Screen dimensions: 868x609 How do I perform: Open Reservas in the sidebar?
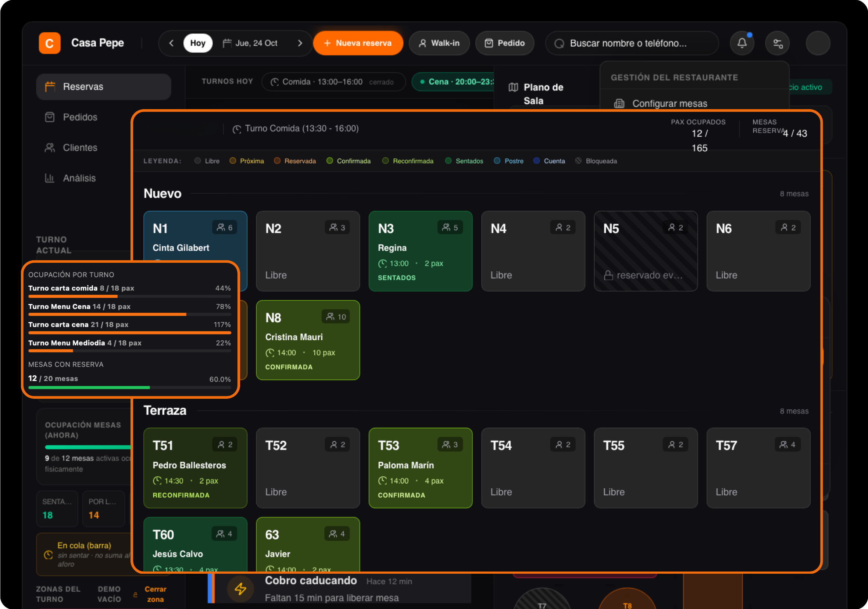(x=104, y=87)
